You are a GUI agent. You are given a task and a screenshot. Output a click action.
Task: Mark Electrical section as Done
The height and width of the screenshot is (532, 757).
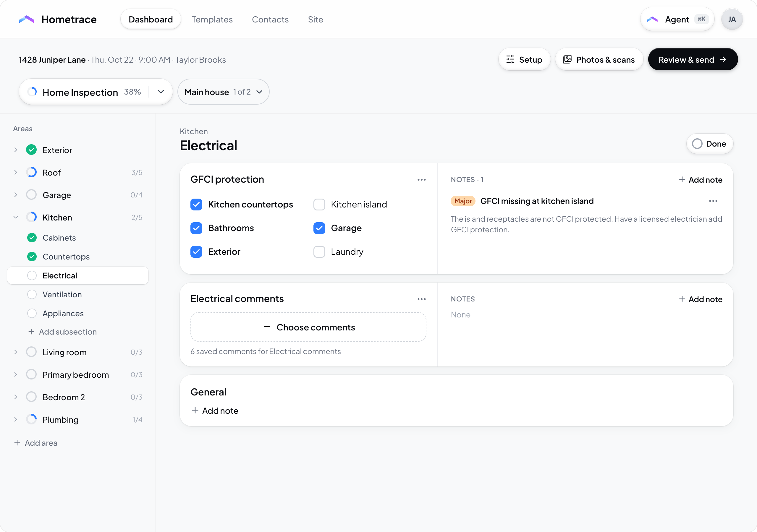(x=709, y=144)
